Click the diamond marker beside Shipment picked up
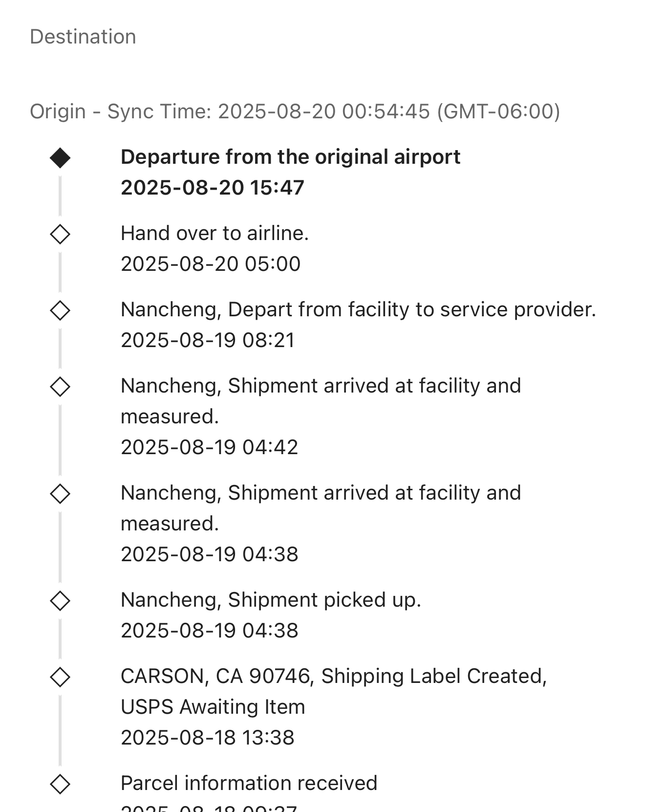The width and height of the screenshot is (645, 812). click(60, 601)
